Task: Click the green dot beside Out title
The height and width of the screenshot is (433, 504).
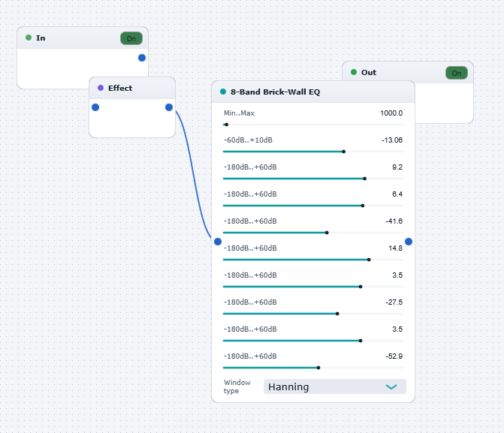Action: pos(354,72)
